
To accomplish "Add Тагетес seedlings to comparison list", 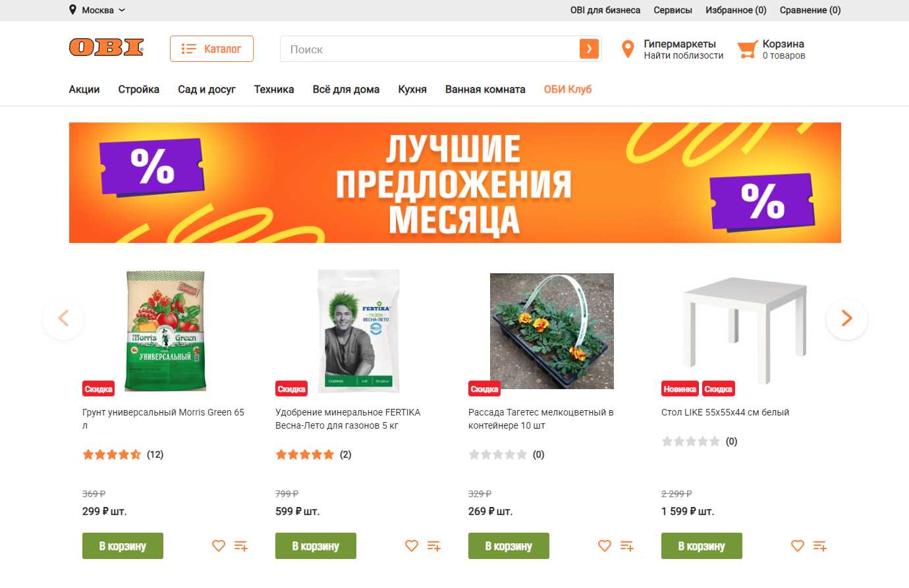I will click(627, 546).
